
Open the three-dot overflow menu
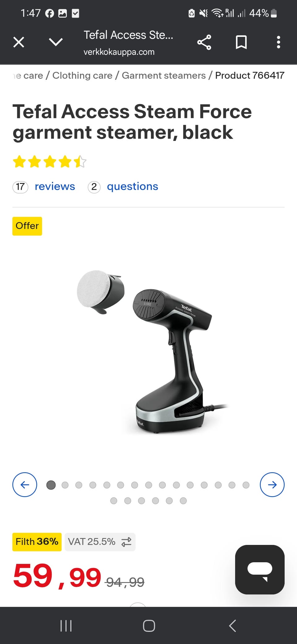(278, 42)
